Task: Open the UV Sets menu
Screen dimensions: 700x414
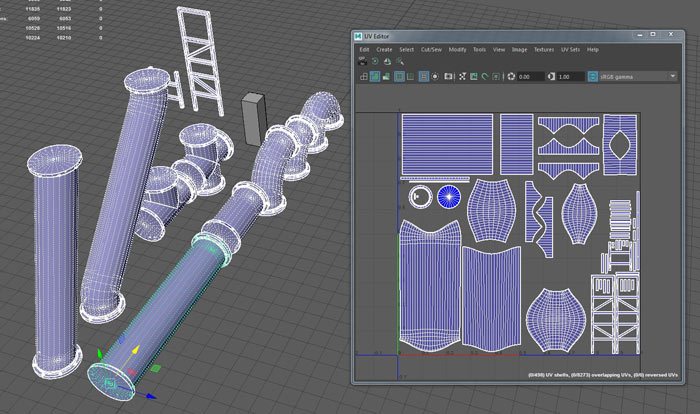Action: (x=571, y=49)
